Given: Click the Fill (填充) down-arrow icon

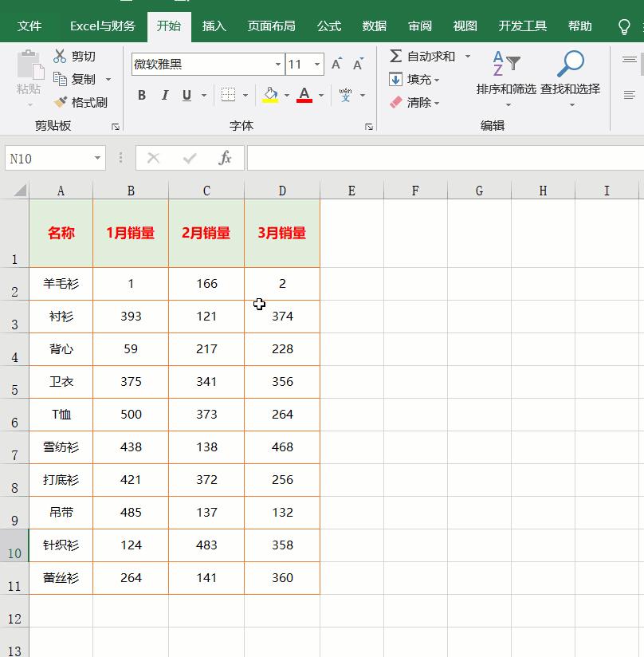Looking at the screenshot, I should (396, 79).
